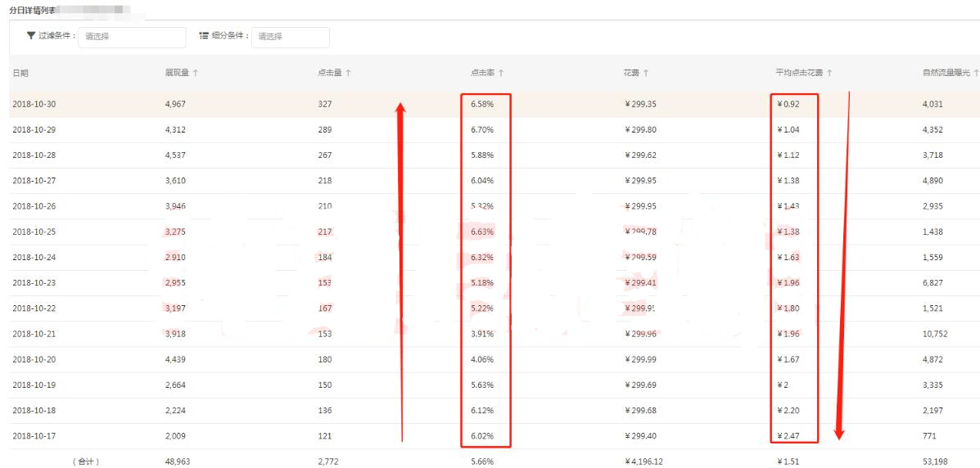Sort by 点击率 arrow icon
The height and width of the screenshot is (468, 980).
[x=500, y=73]
